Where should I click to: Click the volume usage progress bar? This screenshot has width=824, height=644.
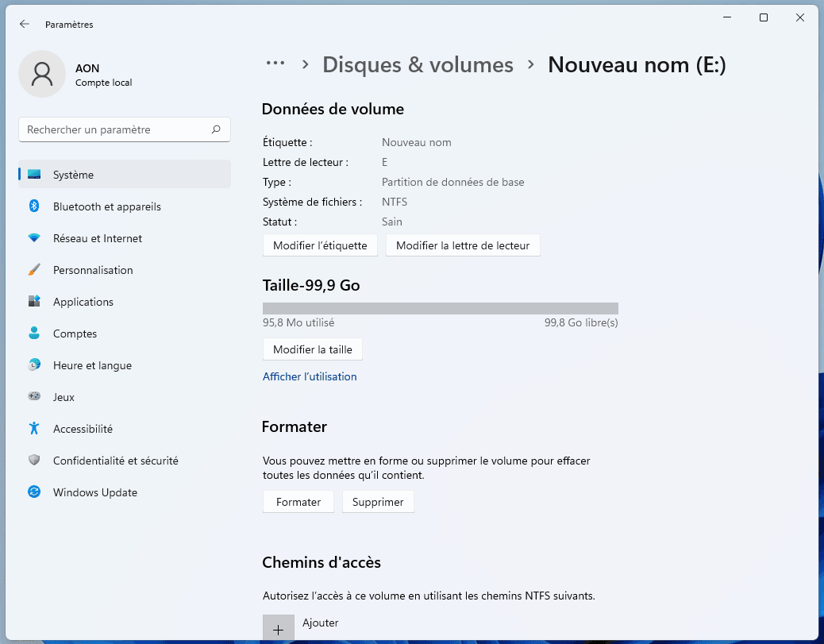pyautogui.click(x=441, y=309)
